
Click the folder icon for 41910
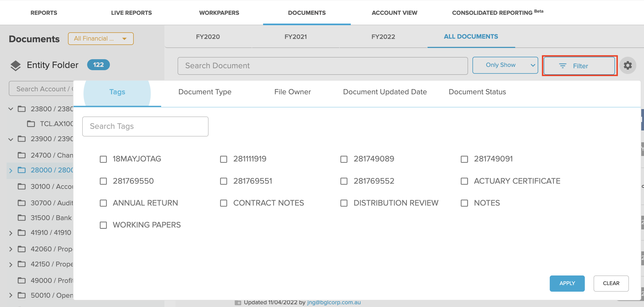point(22,233)
